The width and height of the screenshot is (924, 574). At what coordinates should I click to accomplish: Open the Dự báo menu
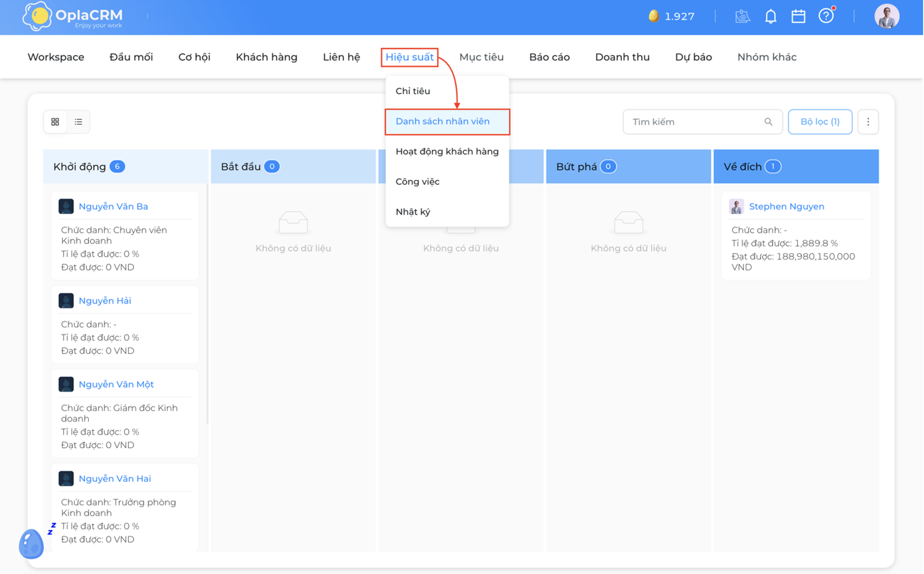(x=693, y=57)
